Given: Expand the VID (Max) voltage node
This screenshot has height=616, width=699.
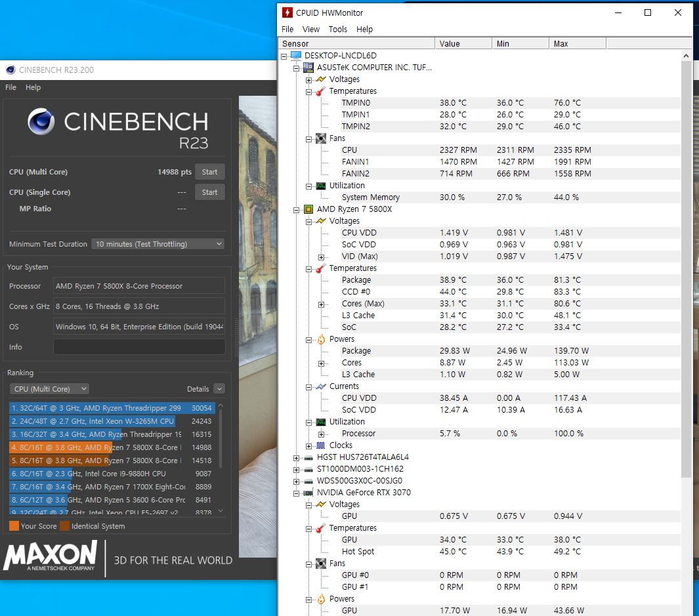Looking at the screenshot, I should coord(321,257).
